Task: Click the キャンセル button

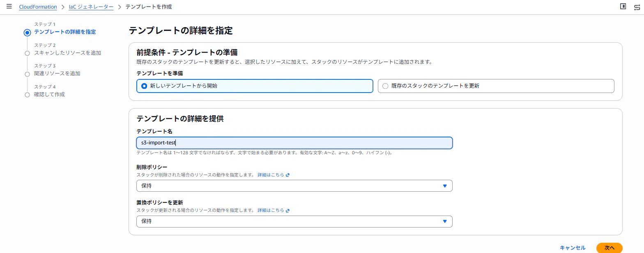Action: (x=573, y=248)
